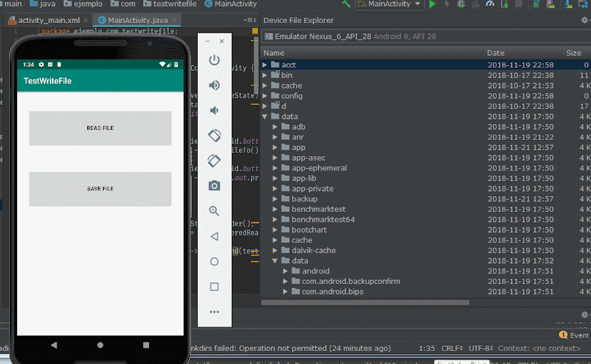Select app-ephemeral folder row
Viewport: 591px width, 364px height.
(x=426, y=168)
